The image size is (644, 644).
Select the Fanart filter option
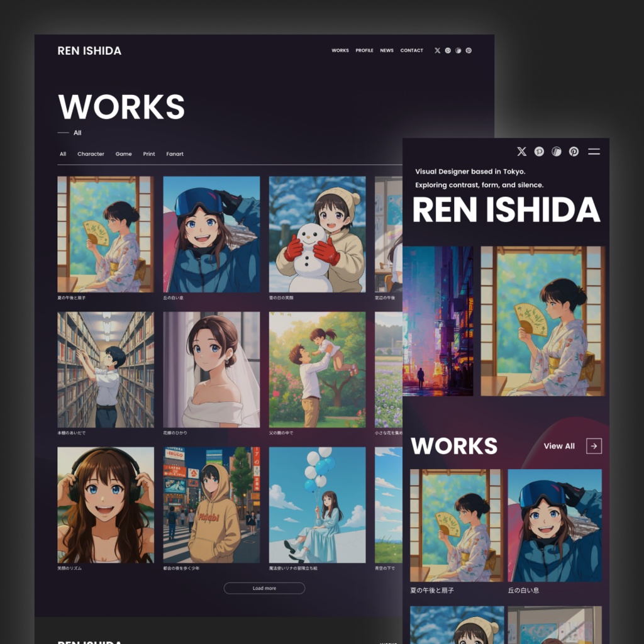tap(175, 154)
